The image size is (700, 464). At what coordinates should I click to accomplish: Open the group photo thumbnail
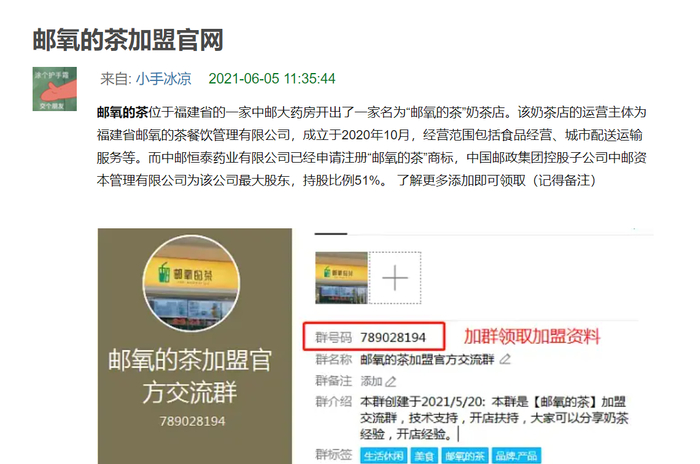(x=342, y=278)
